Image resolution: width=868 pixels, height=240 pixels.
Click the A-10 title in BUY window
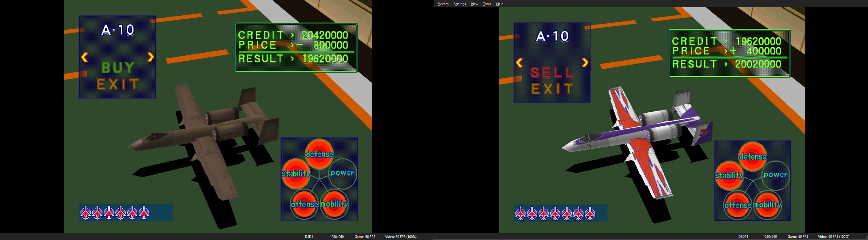118,30
